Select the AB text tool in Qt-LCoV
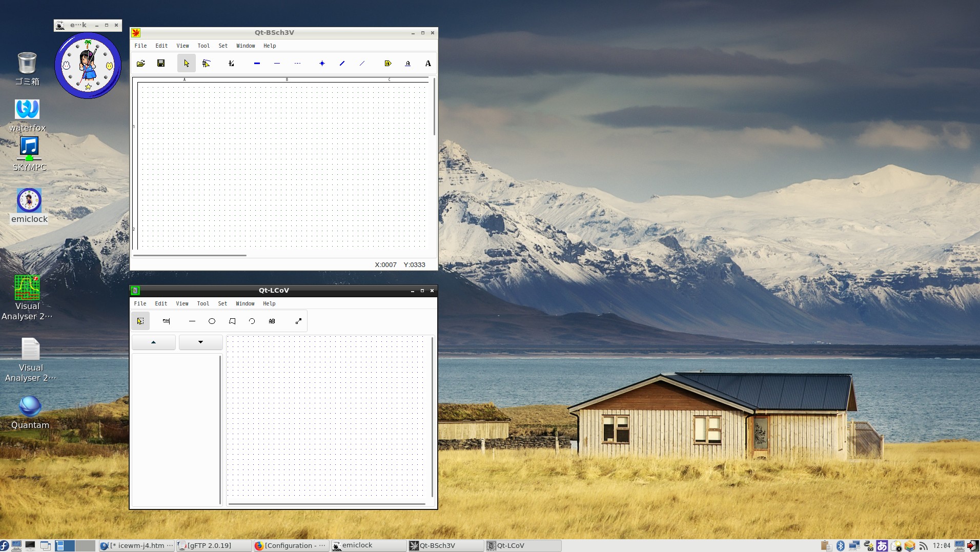 (272, 321)
